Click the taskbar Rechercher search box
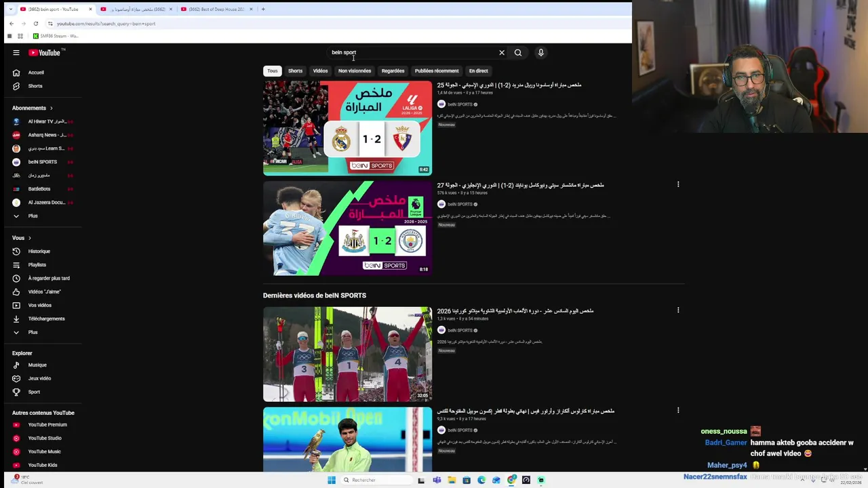The height and width of the screenshot is (488, 868). click(x=376, y=480)
